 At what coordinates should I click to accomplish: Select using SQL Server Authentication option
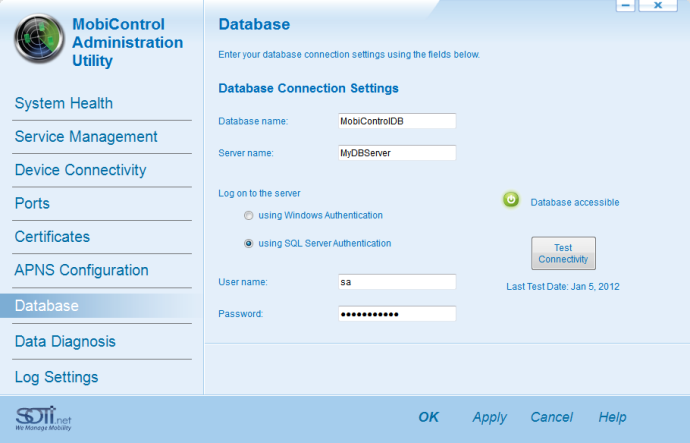(249, 243)
